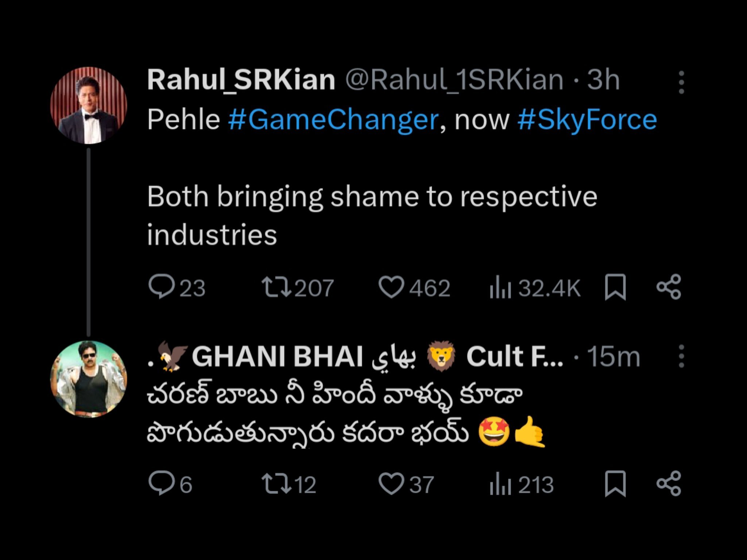Share Rahul_SRKian's tweet
Viewport: 747px width, 560px height.
click(669, 287)
